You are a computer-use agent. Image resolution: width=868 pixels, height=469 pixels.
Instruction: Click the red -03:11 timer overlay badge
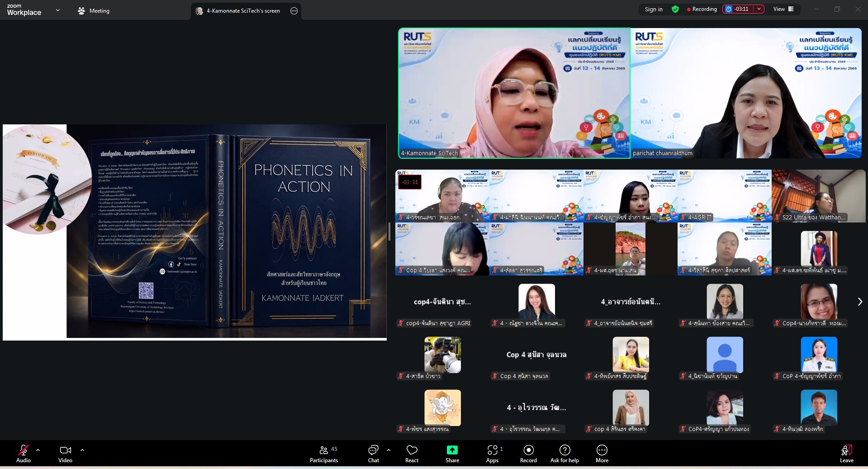[410, 182]
